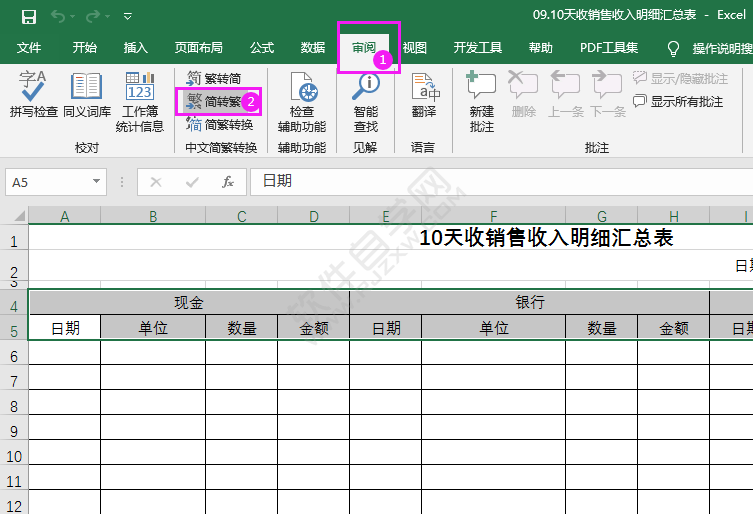Select cell G5 数量 under 银行

(x=602, y=328)
